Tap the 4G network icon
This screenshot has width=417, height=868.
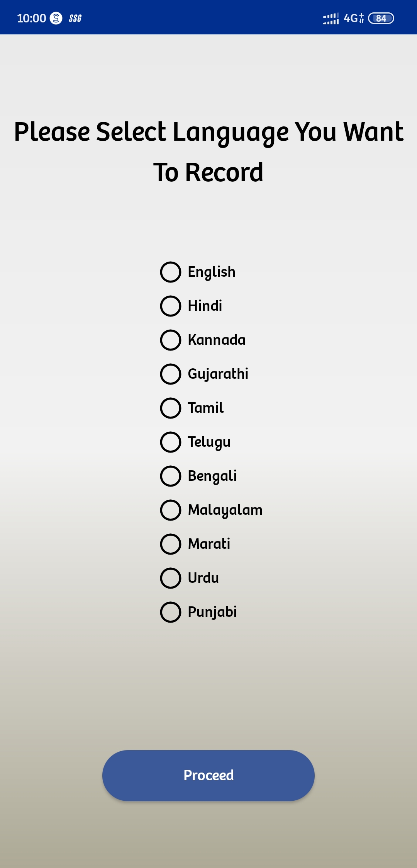[x=353, y=18]
